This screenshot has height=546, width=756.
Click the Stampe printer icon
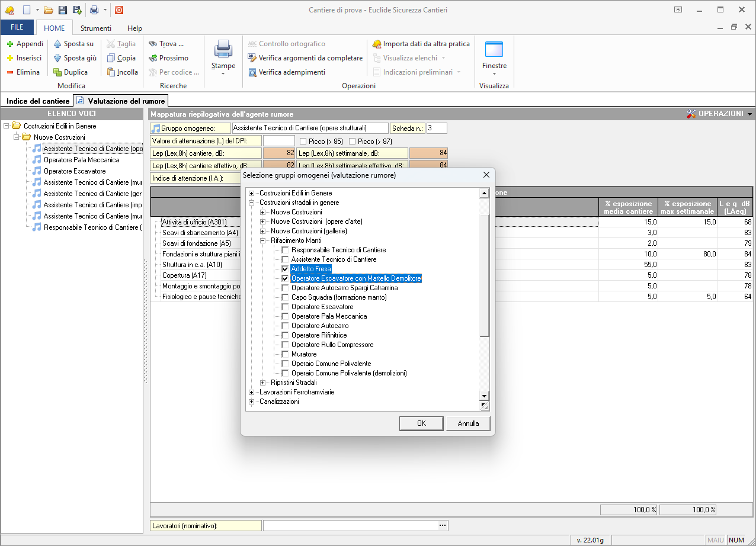(223, 49)
